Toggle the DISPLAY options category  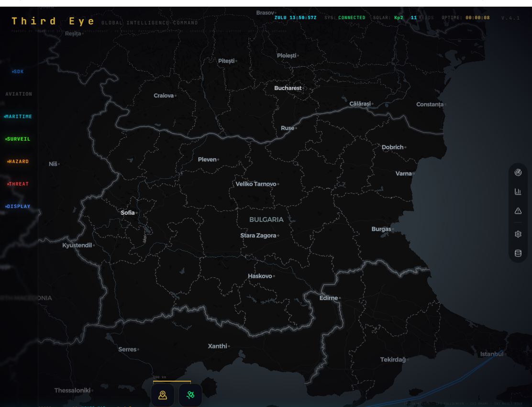tap(18, 206)
